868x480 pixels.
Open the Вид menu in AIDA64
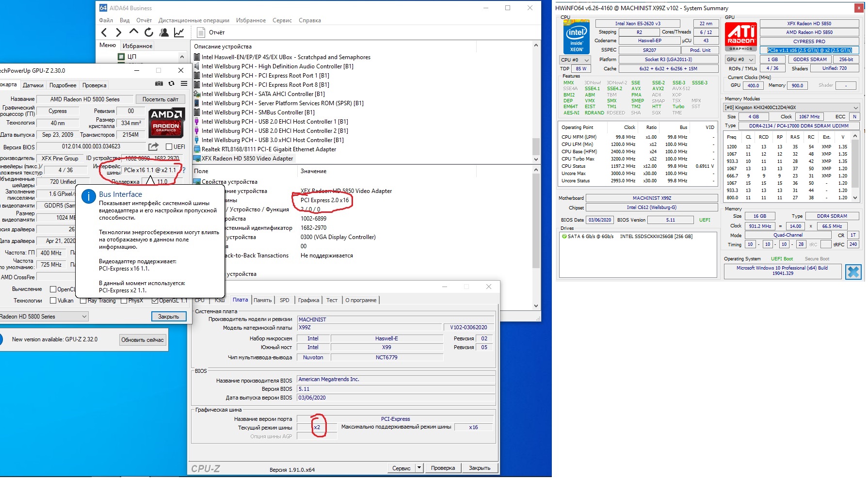125,20
